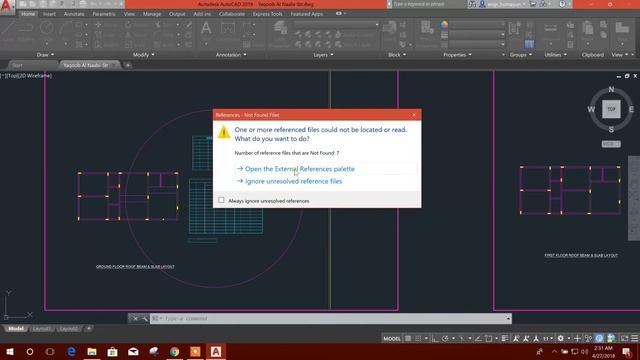Viewport: 640px width, 360px height.
Task: Open the Annotate ribbon tab
Action: pyautogui.click(x=74, y=14)
